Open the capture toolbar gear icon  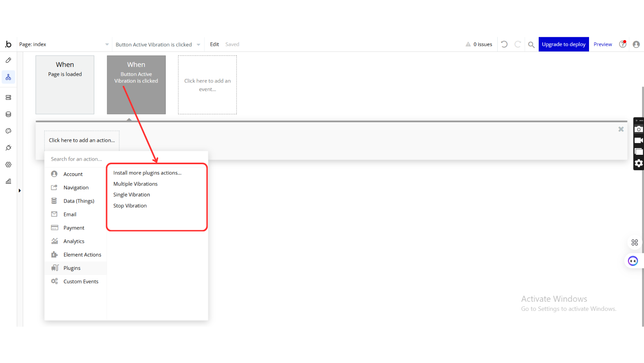639,163
